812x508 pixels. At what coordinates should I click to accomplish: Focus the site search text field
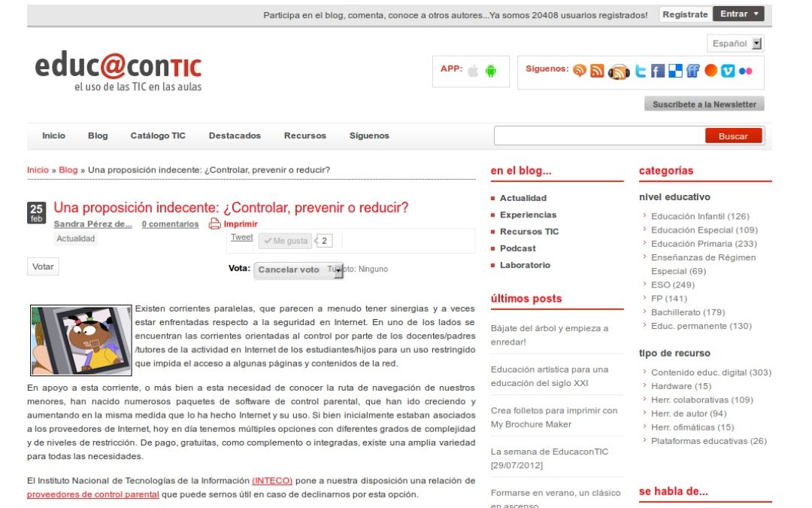point(600,135)
